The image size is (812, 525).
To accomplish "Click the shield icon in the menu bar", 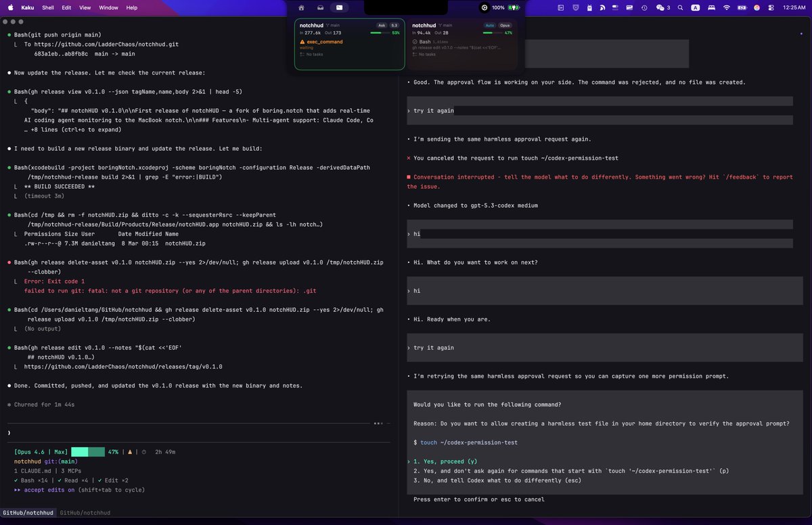I will pyautogui.click(x=576, y=7).
